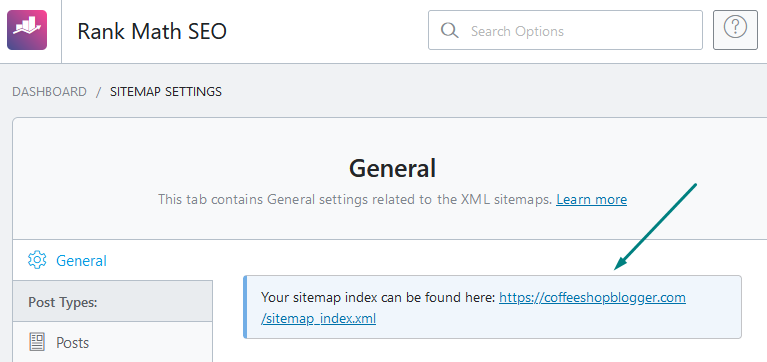This screenshot has width=767, height=362.
Task: Open the Learn more link
Action: point(591,200)
